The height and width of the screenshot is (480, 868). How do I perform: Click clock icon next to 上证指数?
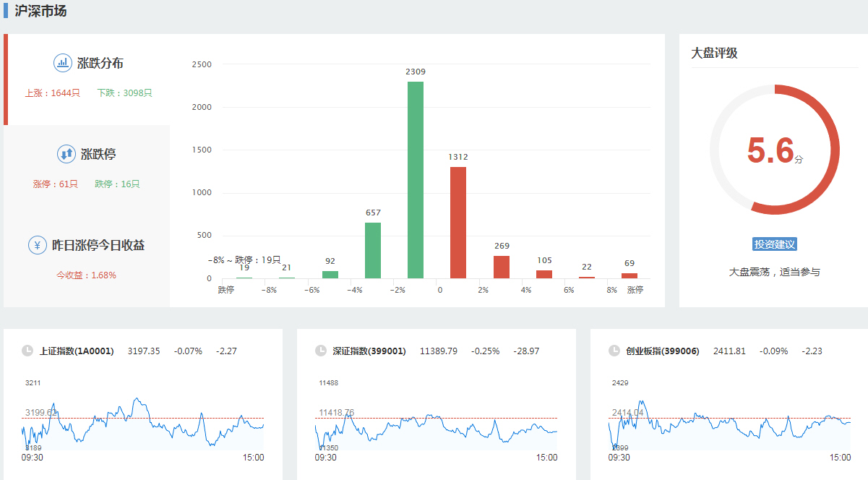27,351
